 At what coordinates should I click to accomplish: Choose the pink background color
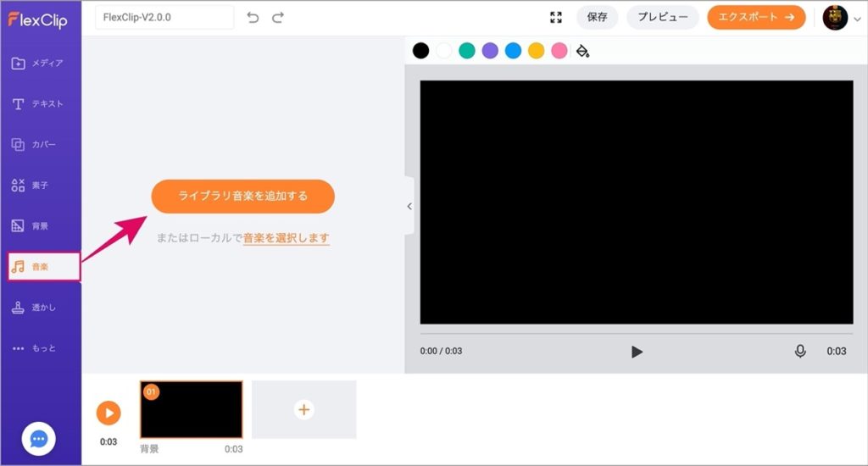(559, 51)
